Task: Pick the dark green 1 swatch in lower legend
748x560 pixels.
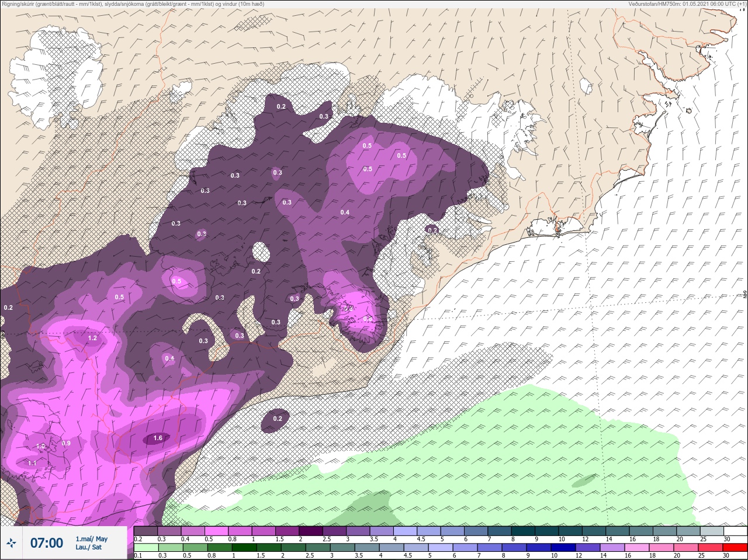Action: point(244,547)
